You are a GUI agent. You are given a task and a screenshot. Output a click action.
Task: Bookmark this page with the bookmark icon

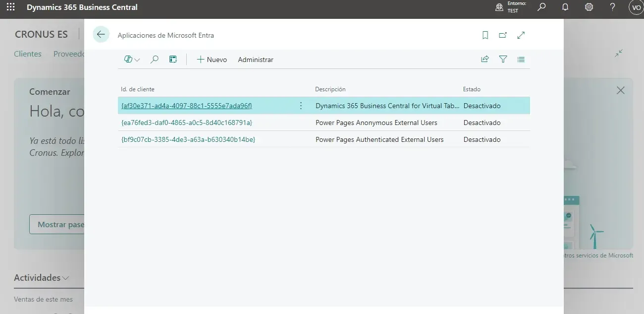[x=485, y=35]
